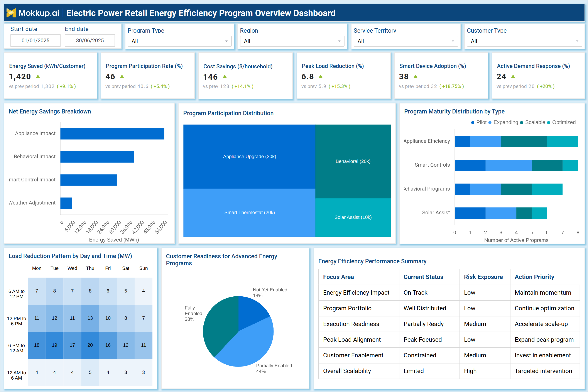Select the Weather Adjustment bar
Viewport: 588px width, 392px height.
coord(66,203)
